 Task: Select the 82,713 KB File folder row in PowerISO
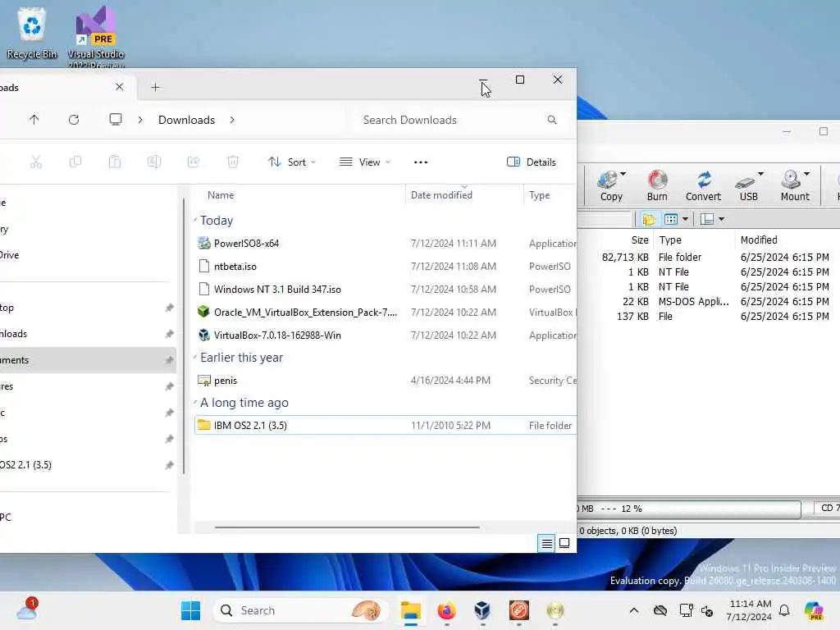coord(714,257)
